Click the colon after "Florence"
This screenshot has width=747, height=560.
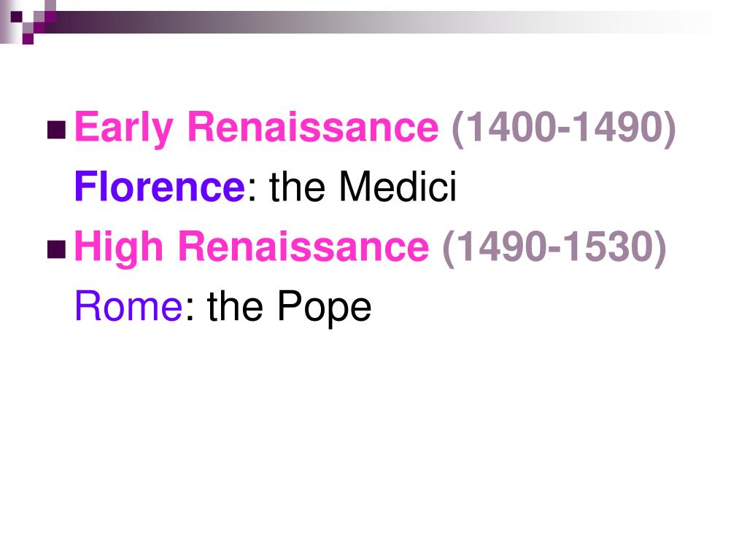point(252,192)
